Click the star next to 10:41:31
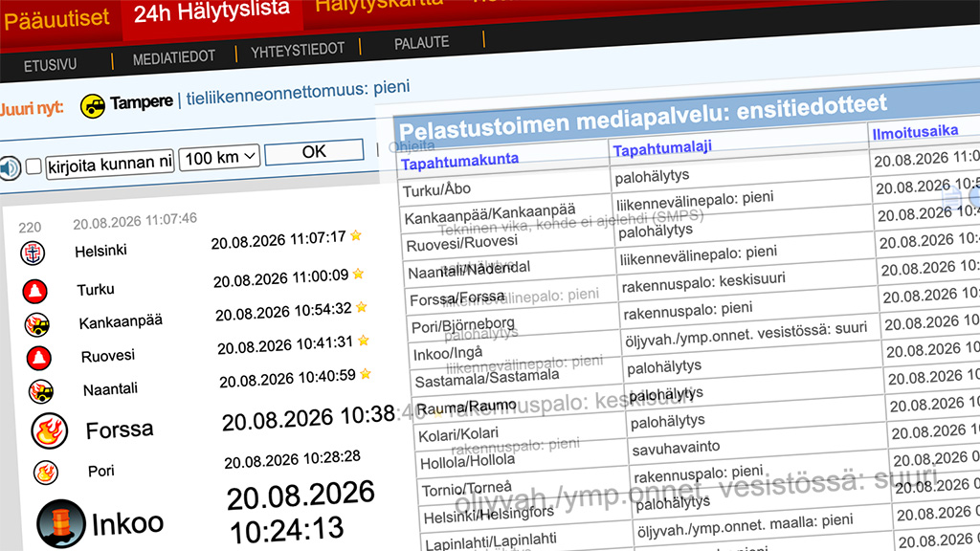Image resolution: width=980 pixels, height=551 pixels. [x=363, y=341]
